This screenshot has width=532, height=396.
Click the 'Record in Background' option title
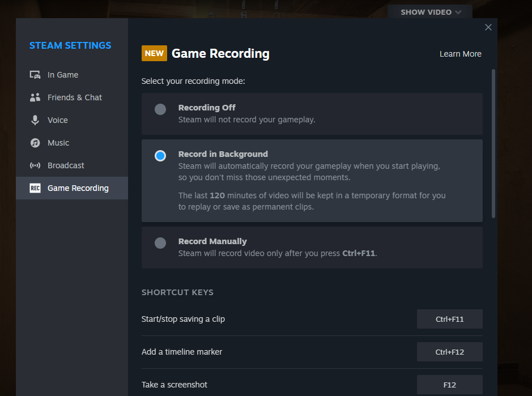tap(223, 154)
